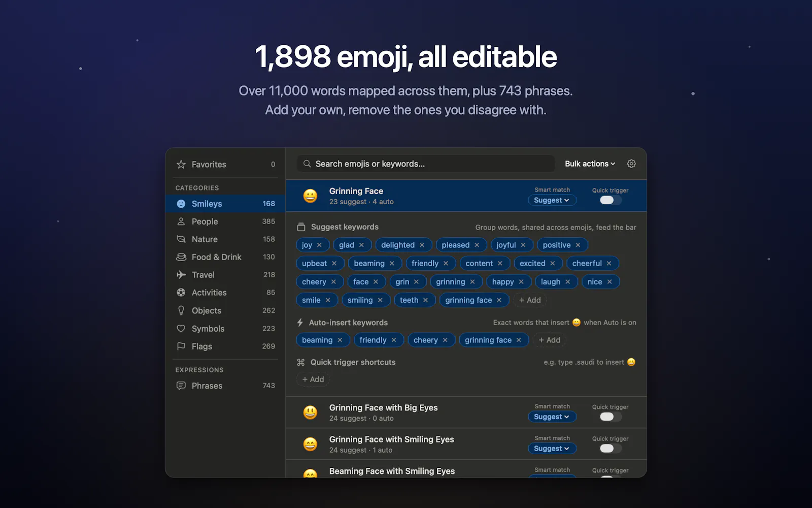Click the Objects lightbulb icon
812x508 pixels.
click(x=181, y=310)
